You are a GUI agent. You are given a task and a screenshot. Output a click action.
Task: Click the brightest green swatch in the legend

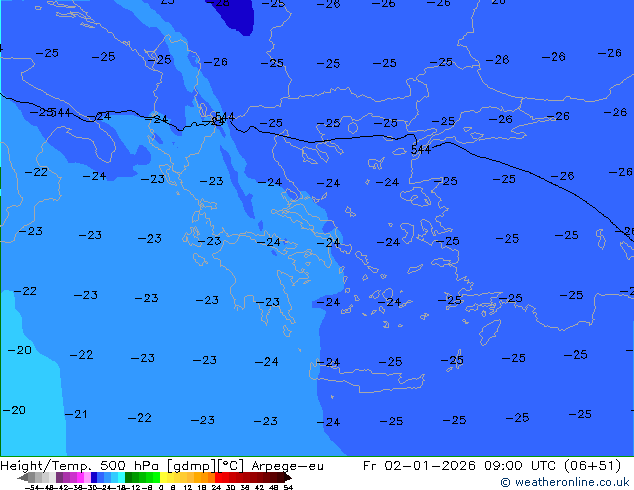click(x=156, y=477)
